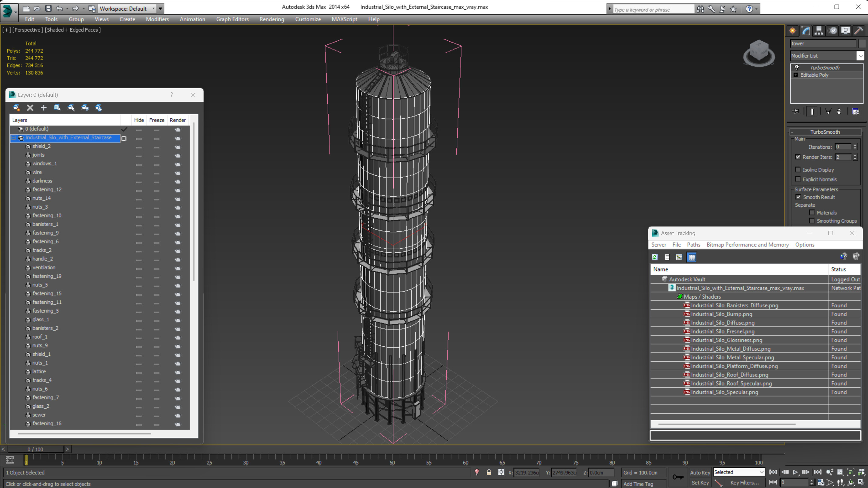
Task: Uncheck the Render Iters checkbox
Action: [798, 157]
